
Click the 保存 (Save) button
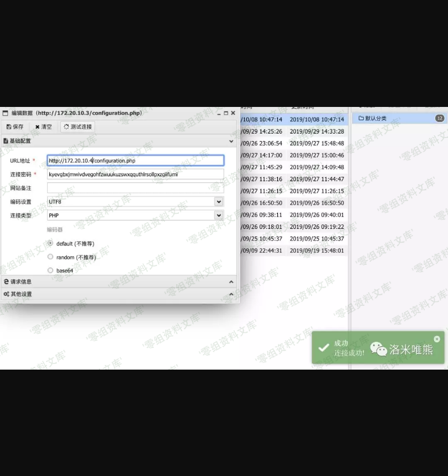tap(15, 127)
